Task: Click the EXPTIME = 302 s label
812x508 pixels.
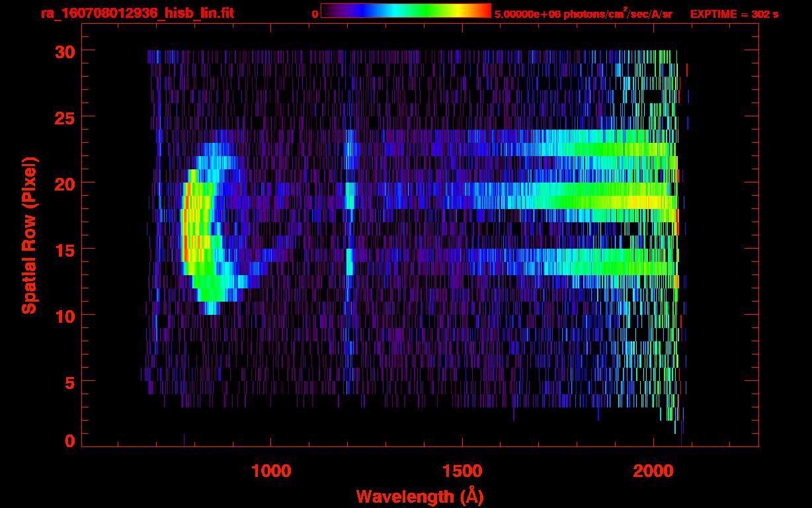Action: coord(734,14)
